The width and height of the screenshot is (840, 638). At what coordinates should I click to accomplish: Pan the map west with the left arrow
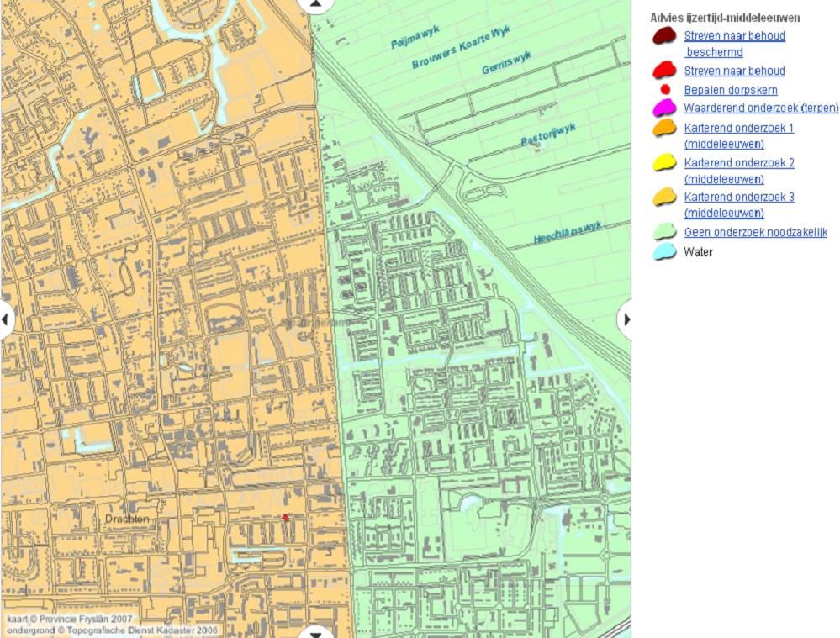coord(6,319)
